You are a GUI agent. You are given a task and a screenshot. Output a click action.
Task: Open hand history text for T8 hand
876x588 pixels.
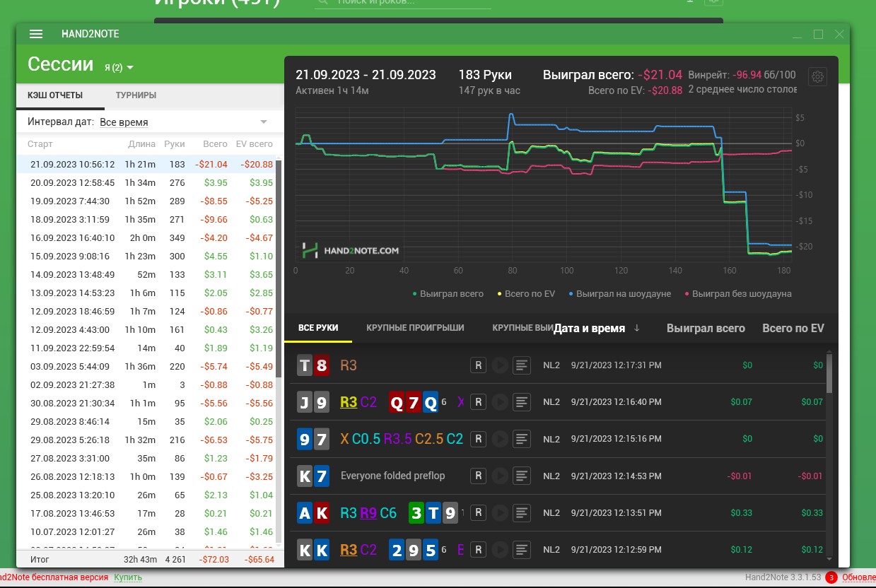(x=522, y=365)
